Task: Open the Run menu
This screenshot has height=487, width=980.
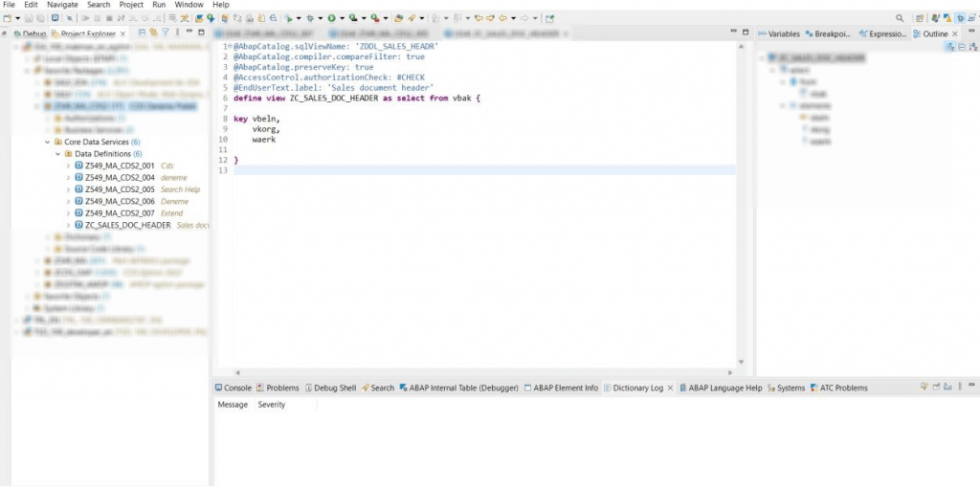Action: (159, 5)
